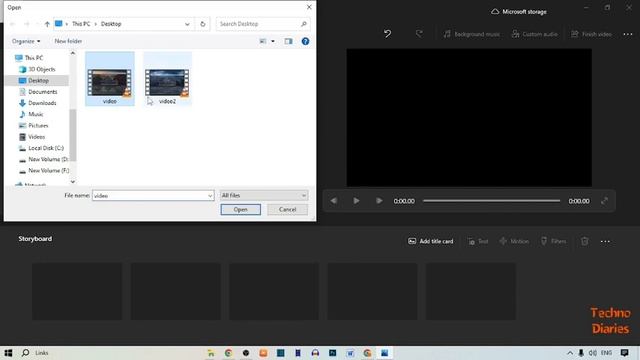Select the storyboard Filters tool

tap(553, 241)
